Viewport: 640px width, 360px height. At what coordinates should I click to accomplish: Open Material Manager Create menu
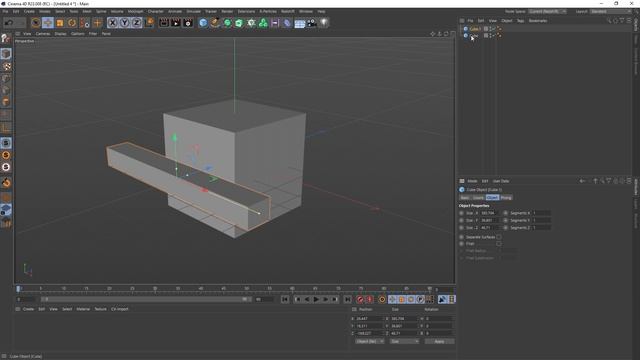pos(28,309)
